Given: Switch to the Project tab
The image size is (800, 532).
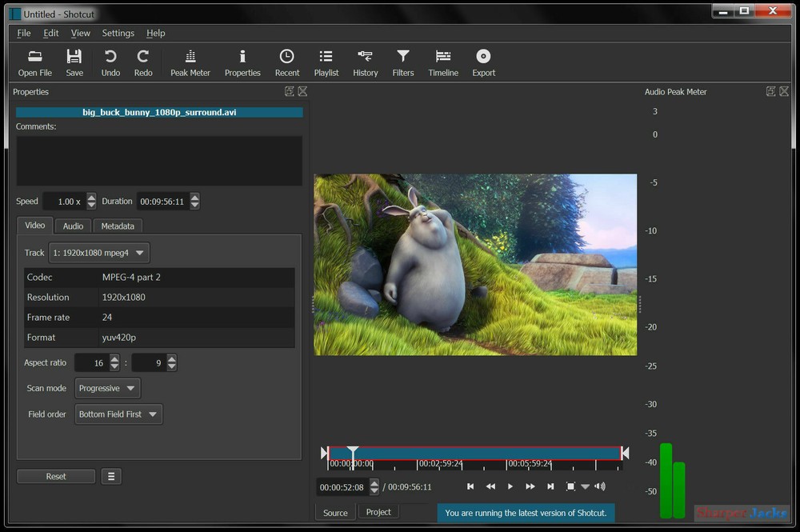Looking at the screenshot, I should (x=378, y=511).
